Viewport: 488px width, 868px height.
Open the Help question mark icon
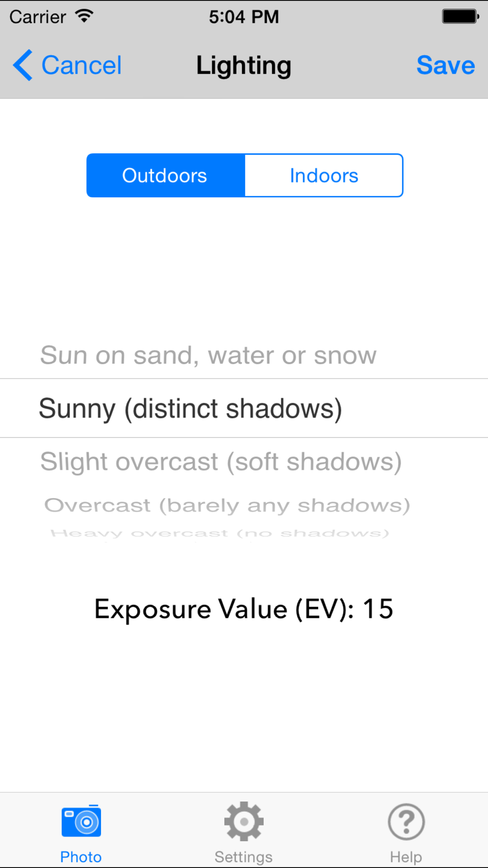(406, 822)
